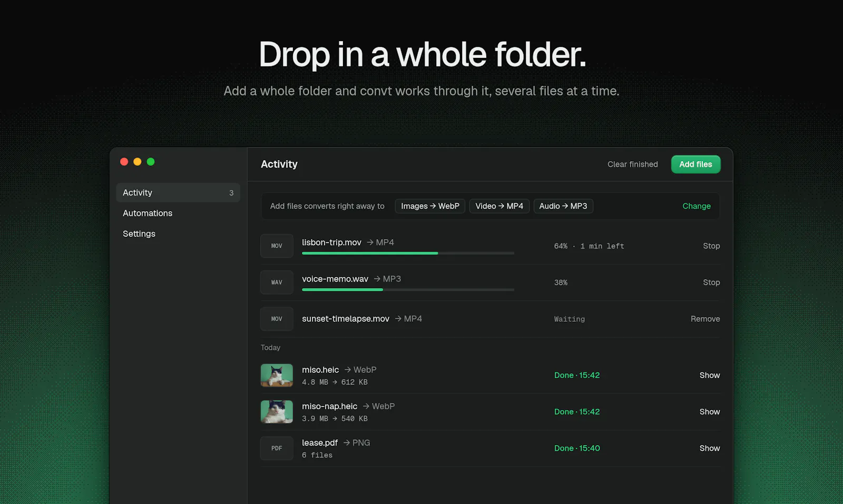This screenshot has height=504, width=843.
Task: Click the miso-nap.heic file name
Action: (x=329, y=406)
